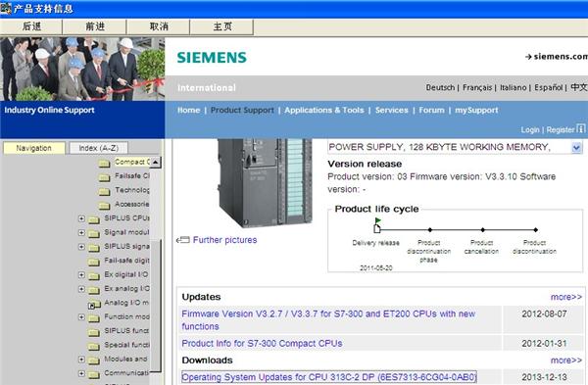This screenshot has height=385, width=588.
Task: Click the Special function folder icon
Action: [94, 346]
